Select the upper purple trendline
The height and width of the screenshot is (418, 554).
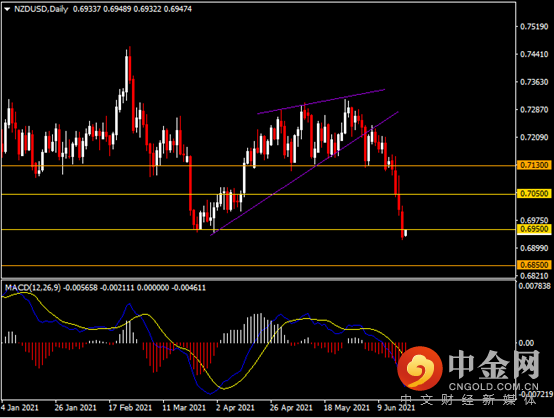click(321, 102)
